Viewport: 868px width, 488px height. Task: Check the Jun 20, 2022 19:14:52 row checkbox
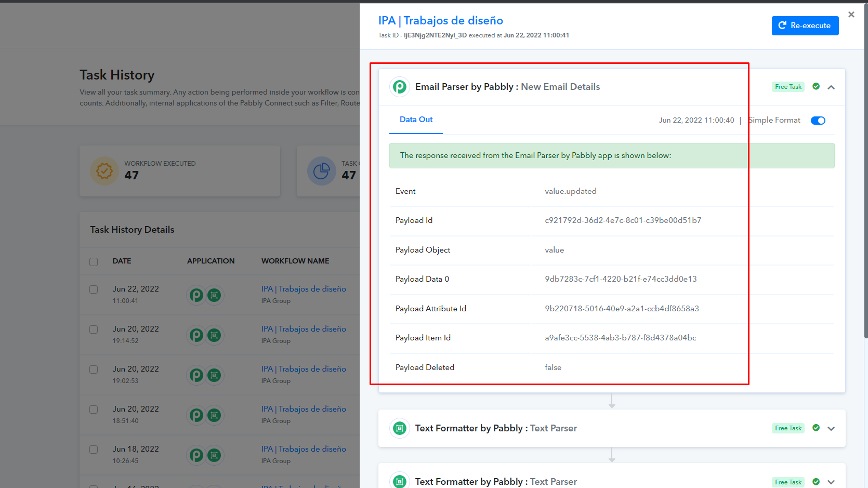coord(94,329)
